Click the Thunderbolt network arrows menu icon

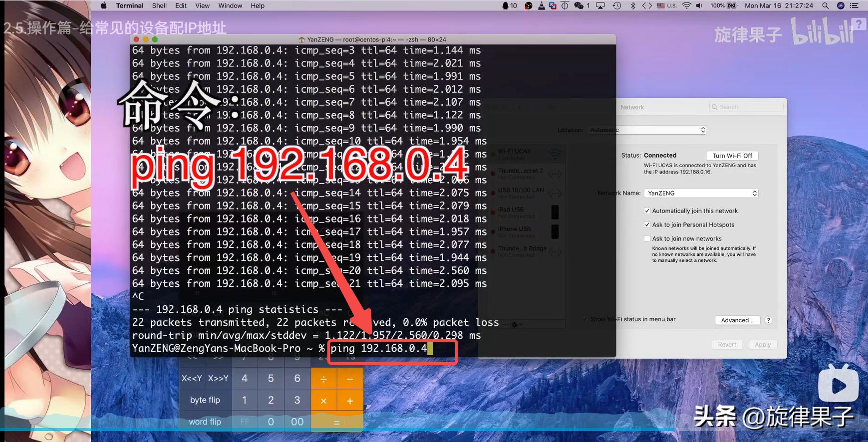pyautogui.click(x=647, y=5)
